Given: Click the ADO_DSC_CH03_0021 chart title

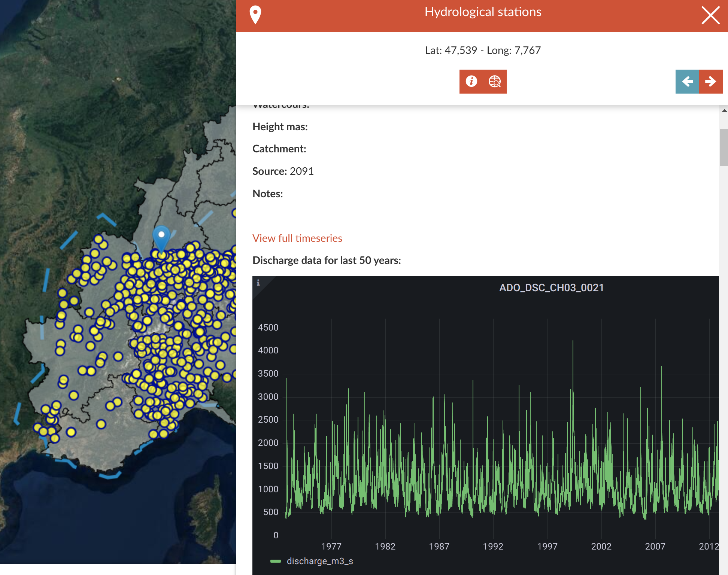Looking at the screenshot, I should pos(551,287).
